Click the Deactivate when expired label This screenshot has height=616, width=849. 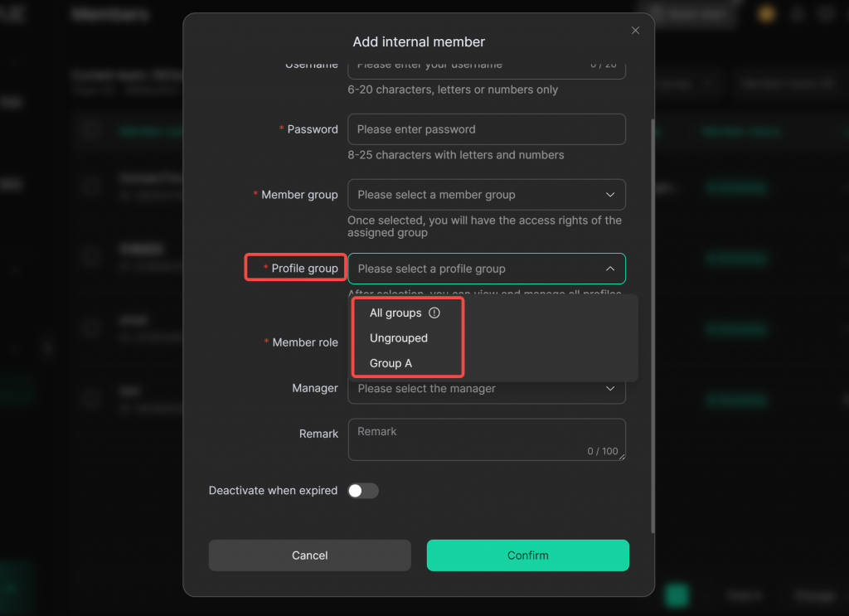click(x=273, y=491)
